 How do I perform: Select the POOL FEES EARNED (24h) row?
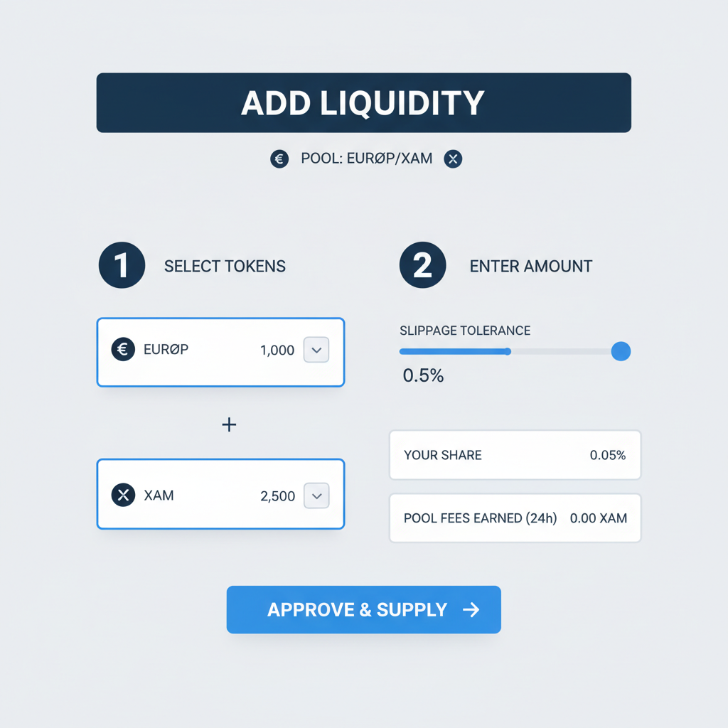point(514,518)
